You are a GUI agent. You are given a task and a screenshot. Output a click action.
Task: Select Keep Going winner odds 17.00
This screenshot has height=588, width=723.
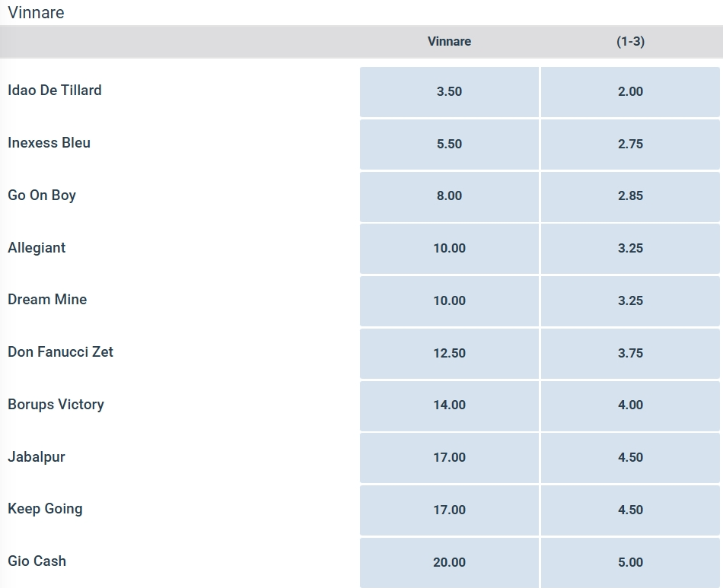click(449, 510)
